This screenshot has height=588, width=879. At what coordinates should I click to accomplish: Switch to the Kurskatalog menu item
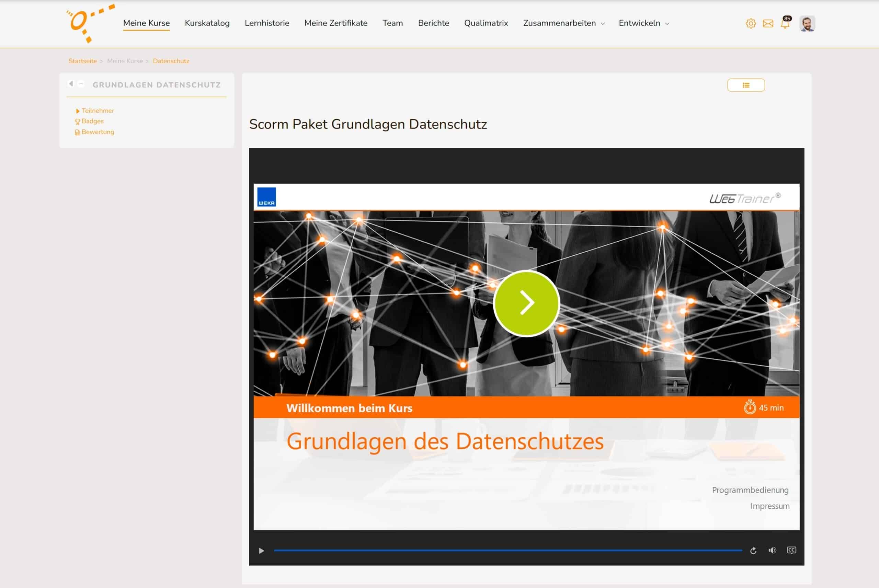coord(207,23)
